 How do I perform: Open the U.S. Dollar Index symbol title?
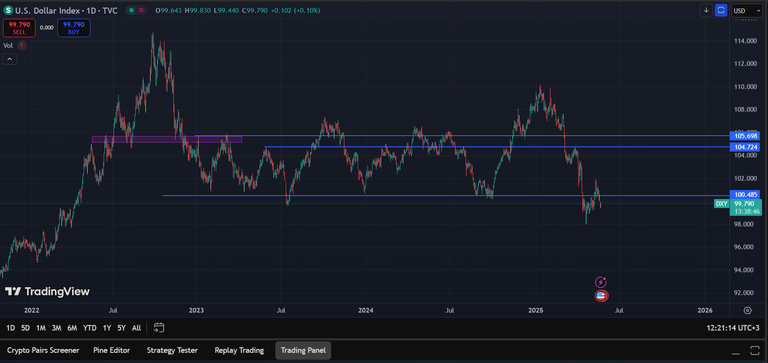66,10
